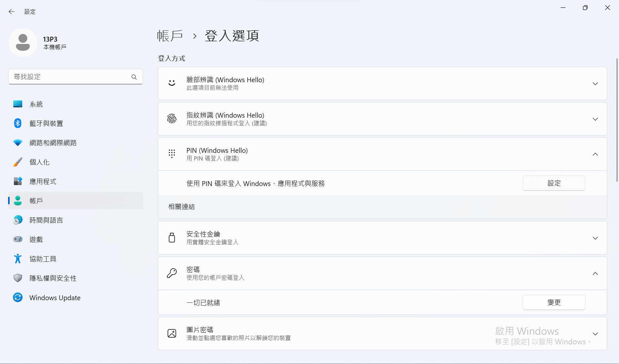Screen dimensions: 619x364
Task: Collapse the PIN (Windows Hello) section
Action: [x=595, y=154]
